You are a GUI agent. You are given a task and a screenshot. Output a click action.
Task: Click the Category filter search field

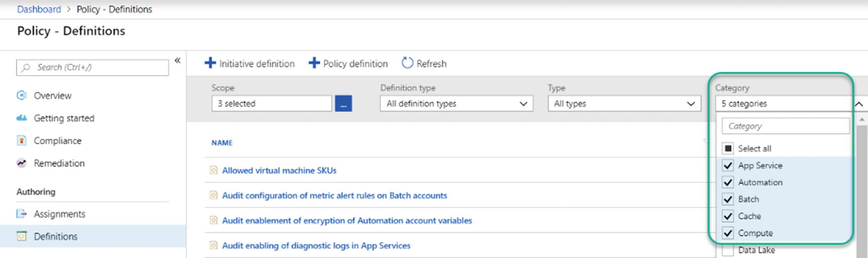click(x=785, y=126)
